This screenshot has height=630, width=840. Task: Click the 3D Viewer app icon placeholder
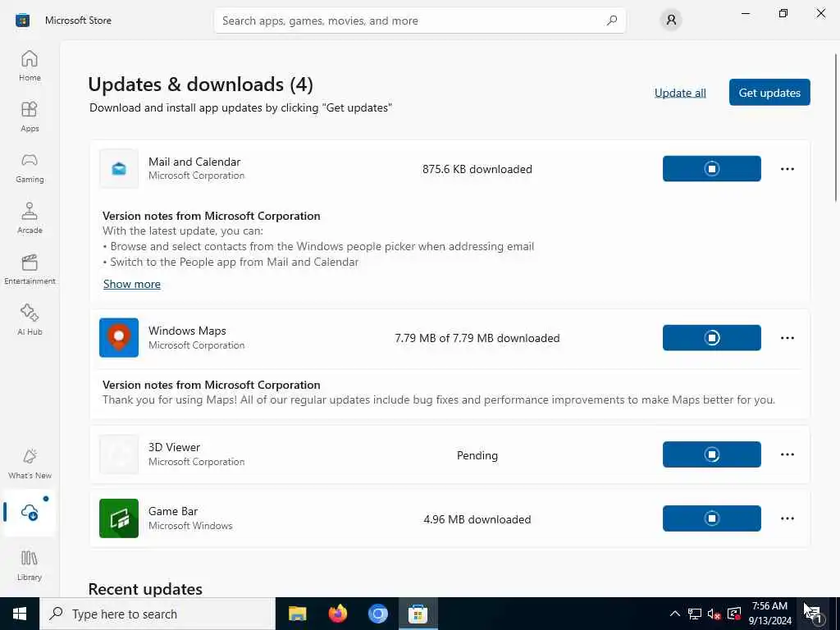point(119,454)
